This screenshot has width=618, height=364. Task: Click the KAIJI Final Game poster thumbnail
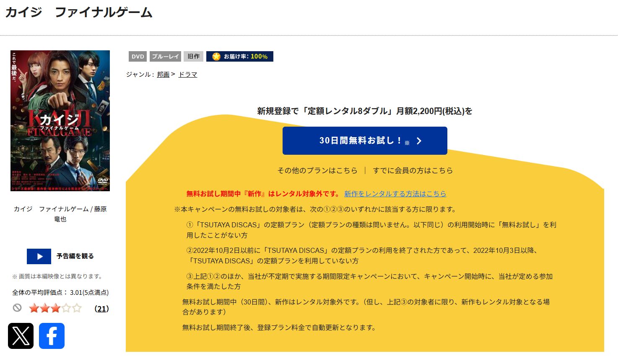pyautogui.click(x=60, y=120)
